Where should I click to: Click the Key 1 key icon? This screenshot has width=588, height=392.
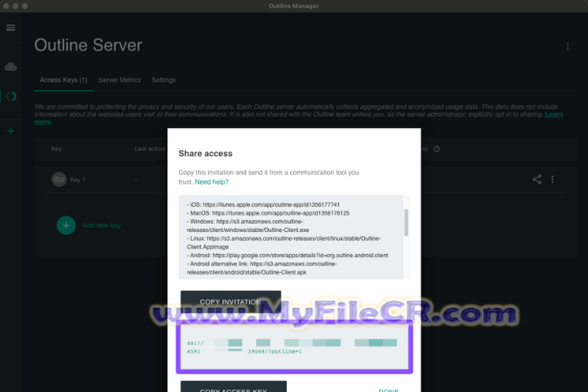59,180
